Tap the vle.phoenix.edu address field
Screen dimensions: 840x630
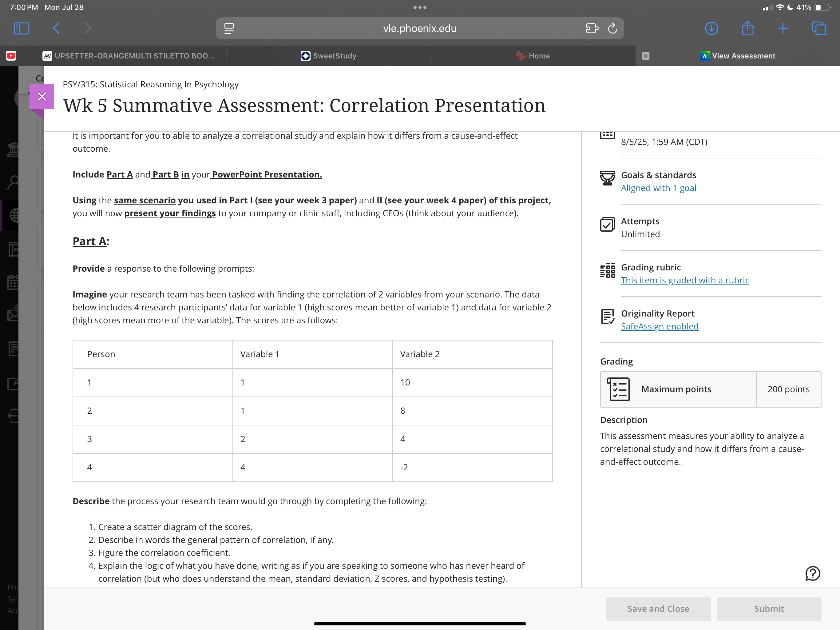pyautogui.click(x=420, y=29)
